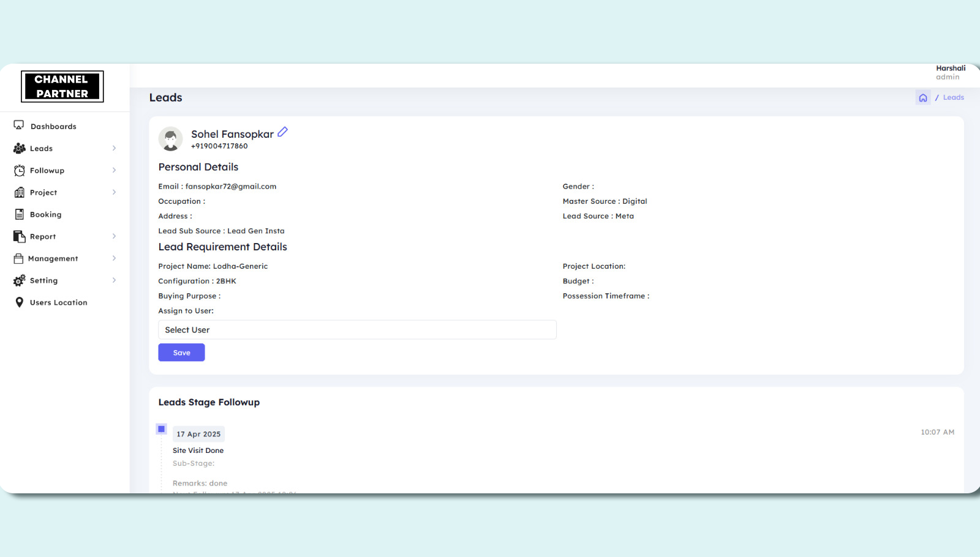The image size is (980, 557).
Task: Expand the Leads menu chevron
Action: (x=114, y=149)
